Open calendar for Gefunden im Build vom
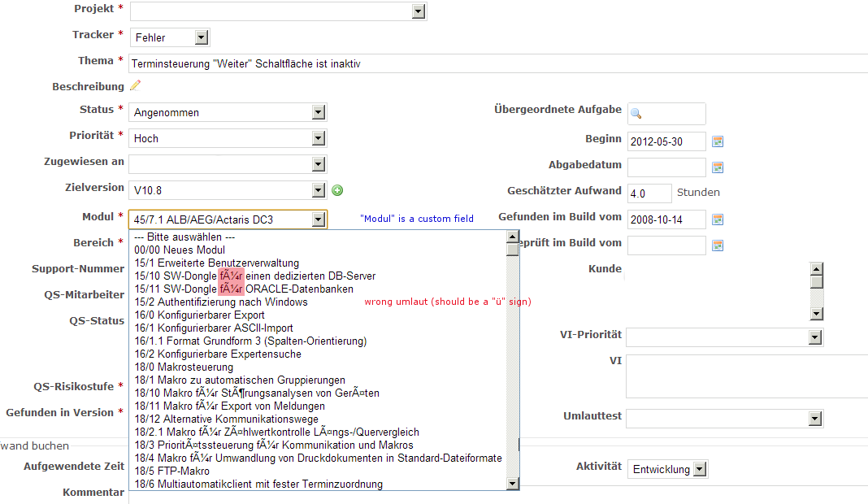The height and width of the screenshot is (504, 868). (x=718, y=219)
